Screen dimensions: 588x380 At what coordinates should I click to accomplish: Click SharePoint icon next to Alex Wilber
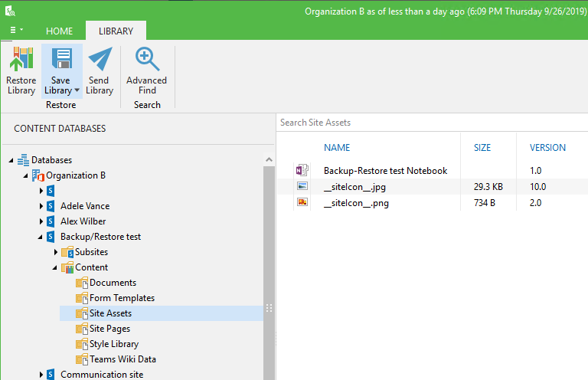click(51, 221)
